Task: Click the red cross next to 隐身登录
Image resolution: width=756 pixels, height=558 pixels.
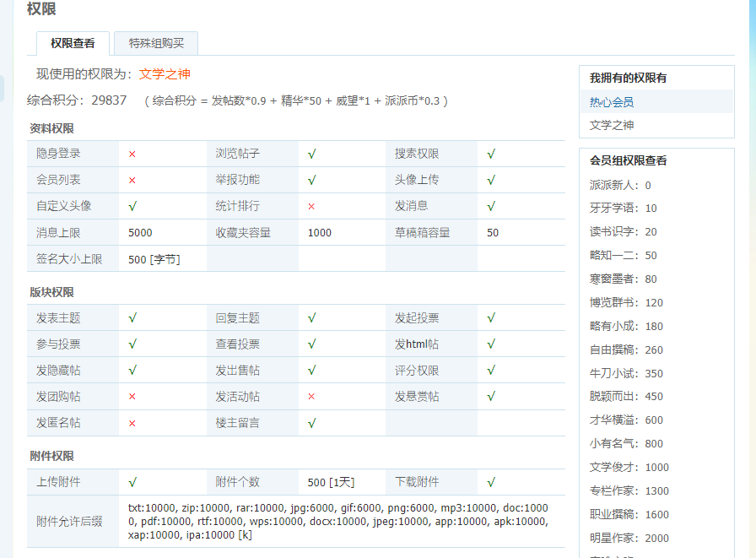Action: pyautogui.click(x=132, y=154)
